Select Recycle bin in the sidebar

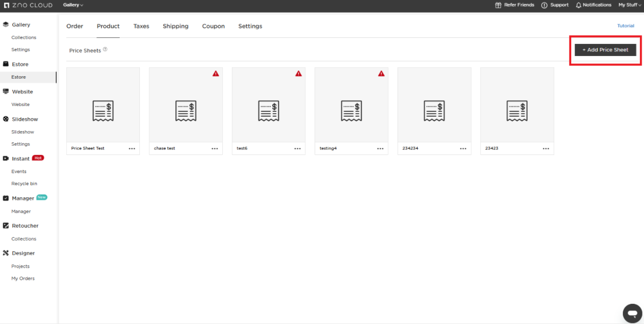click(x=24, y=184)
